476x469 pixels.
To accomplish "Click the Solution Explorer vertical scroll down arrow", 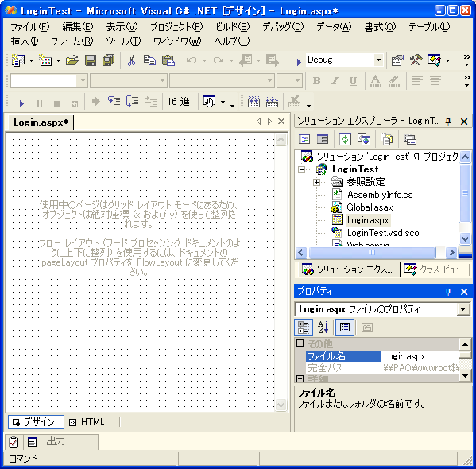I will [465, 238].
